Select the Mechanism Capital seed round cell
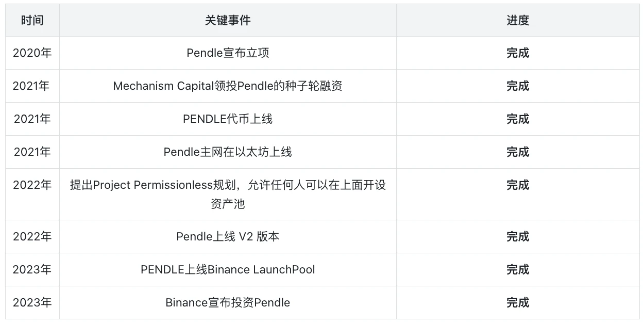This screenshot has height=324, width=644. (228, 86)
